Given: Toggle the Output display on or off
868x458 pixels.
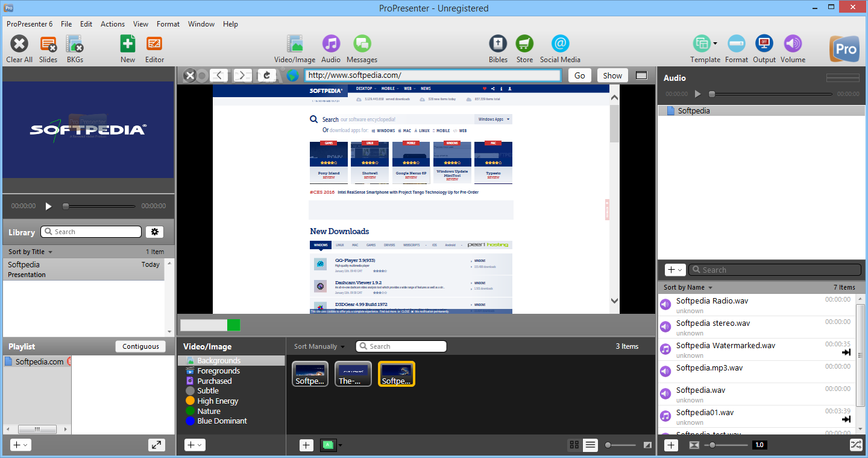Looking at the screenshot, I should pos(764,44).
